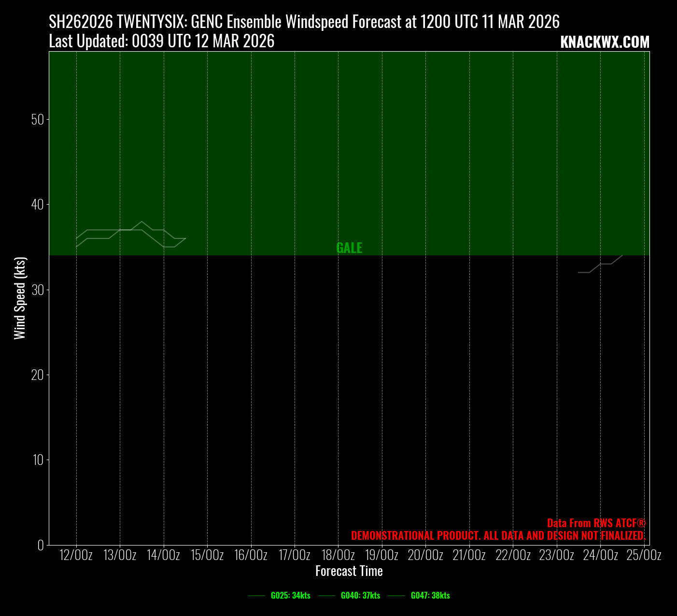Select the G040: 37kts legend entry
Viewport: 677px width, 616px height.
point(360,595)
